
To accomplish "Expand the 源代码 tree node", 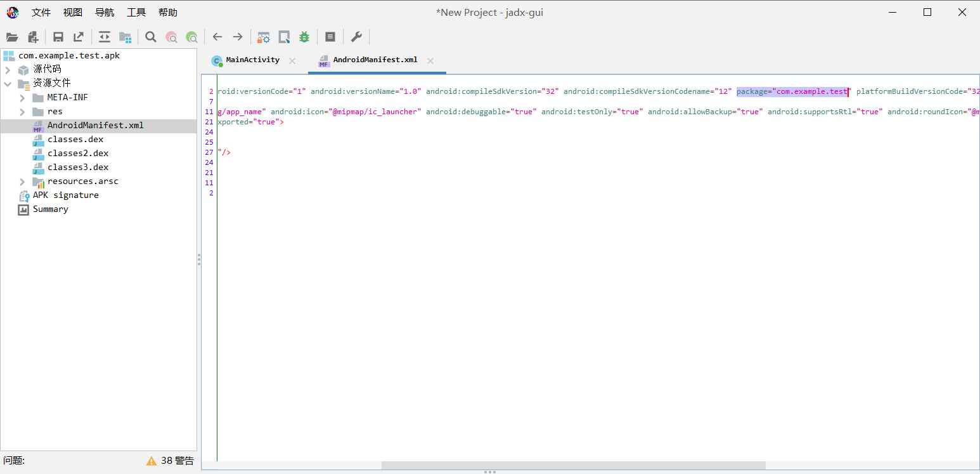I will [8, 69].
